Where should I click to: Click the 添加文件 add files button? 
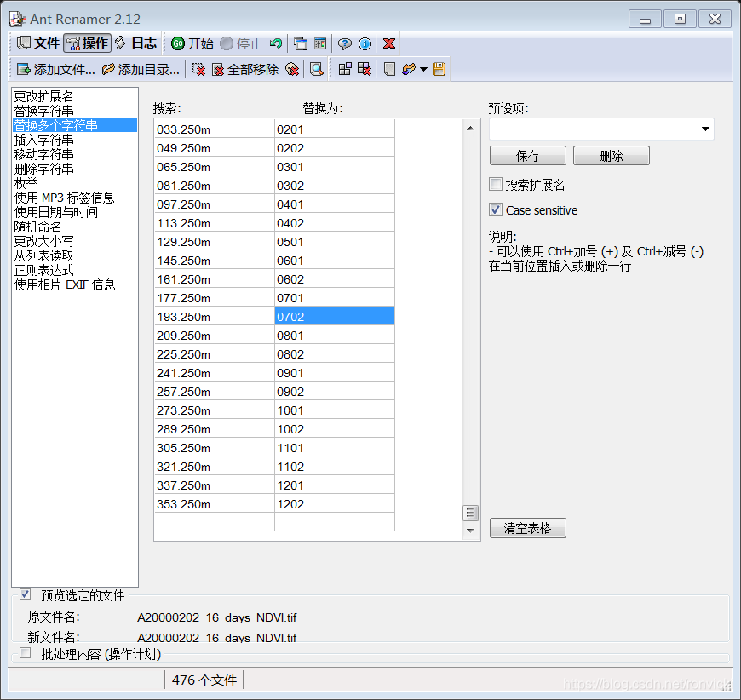click(56, 69)
